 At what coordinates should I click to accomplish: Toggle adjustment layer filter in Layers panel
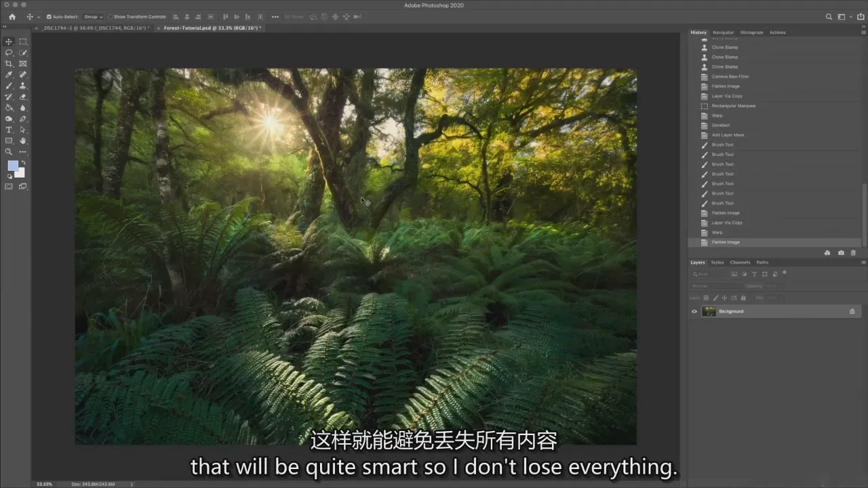(745, 274)
